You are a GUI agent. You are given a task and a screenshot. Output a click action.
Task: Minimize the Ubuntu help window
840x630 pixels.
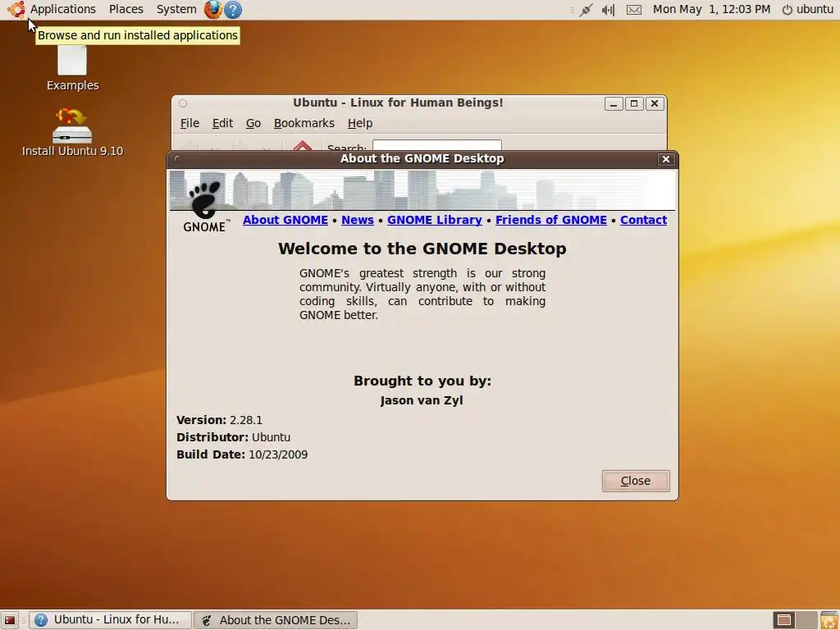pyautogui.click(x=614, y=103)
